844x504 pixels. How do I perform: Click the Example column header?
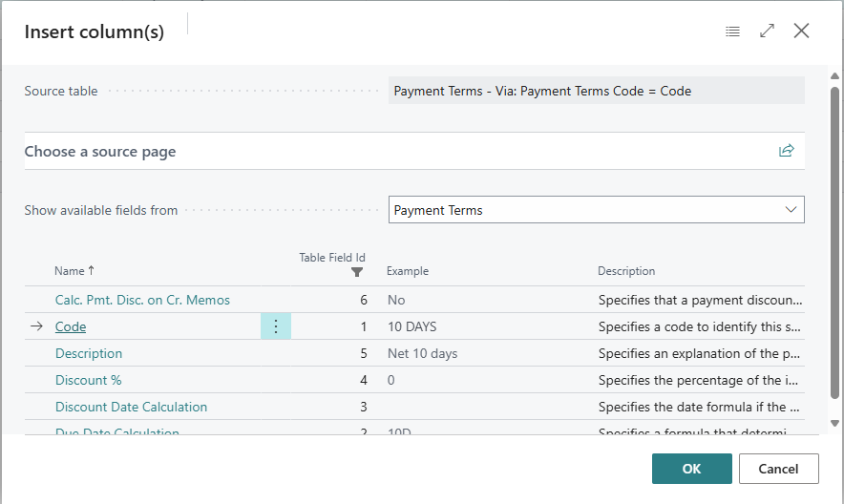click(408, 271)
